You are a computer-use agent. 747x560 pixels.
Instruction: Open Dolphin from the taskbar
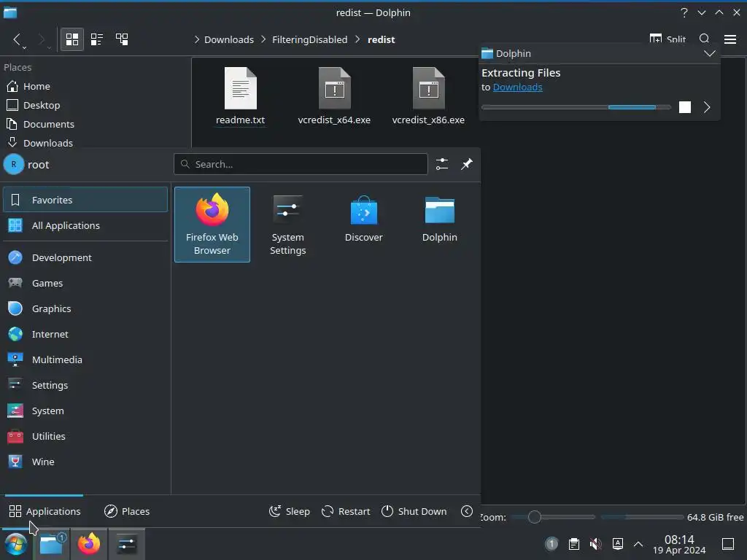point(52,544)
